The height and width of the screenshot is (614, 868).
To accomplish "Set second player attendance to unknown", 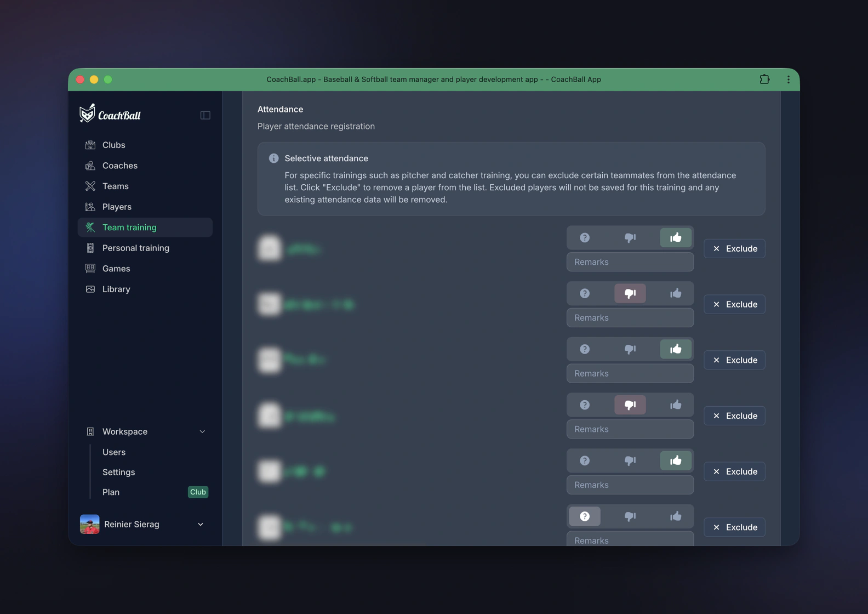I will [x=585, y=293].
